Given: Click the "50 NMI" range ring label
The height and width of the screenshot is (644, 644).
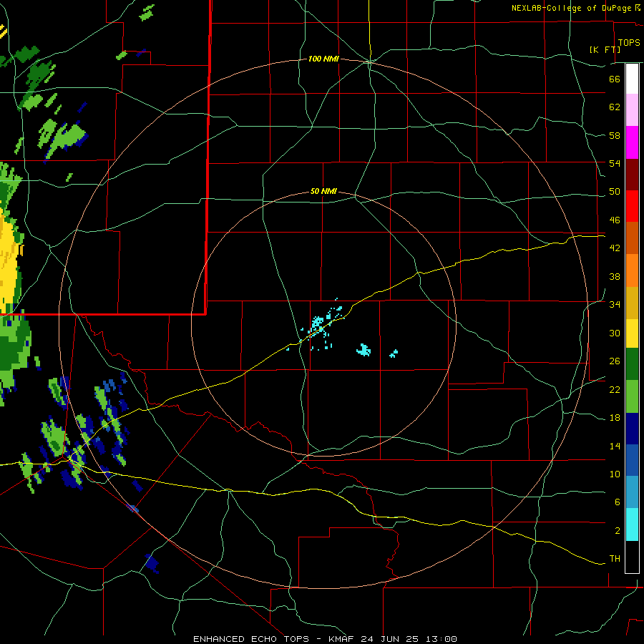Looking at the screenshot, I should (x=323, y=191).
